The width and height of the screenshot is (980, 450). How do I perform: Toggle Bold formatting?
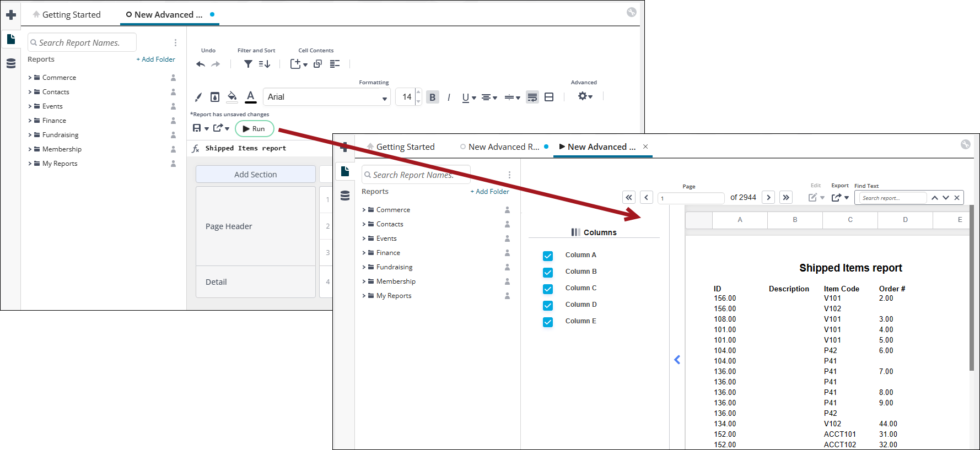click(433, 97)
